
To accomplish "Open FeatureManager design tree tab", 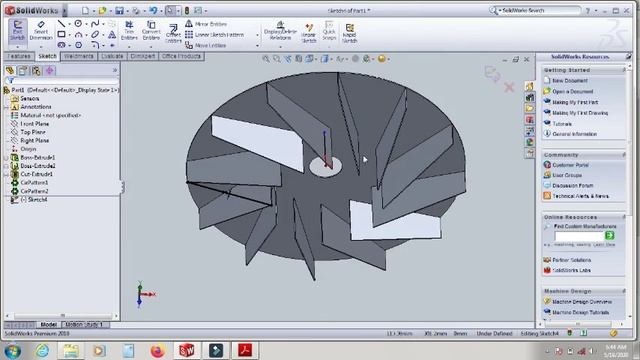I will tap(10, 71).
